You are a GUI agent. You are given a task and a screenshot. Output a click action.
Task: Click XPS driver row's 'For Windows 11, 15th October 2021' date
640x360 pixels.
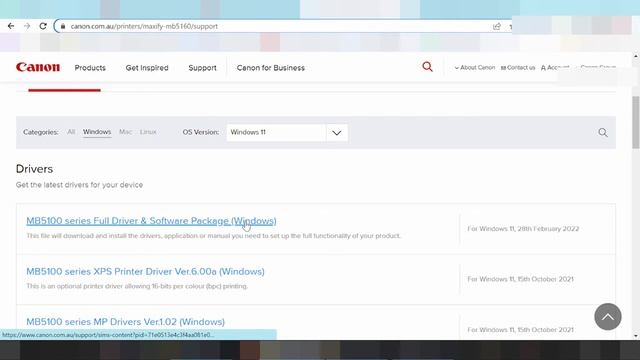(x=520, y=279)
